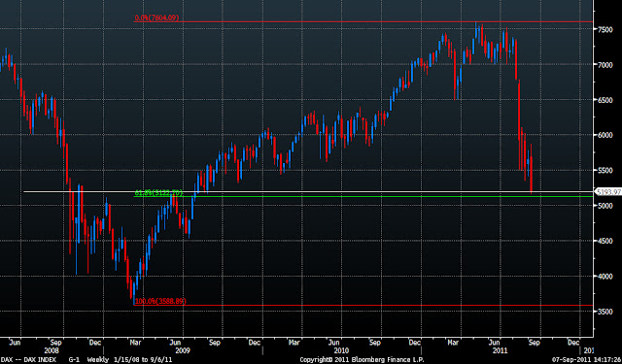This screenshot has width=622, height=364.
Task: Click the 5193.97 last price tag
Action: (x=607, y=193)
